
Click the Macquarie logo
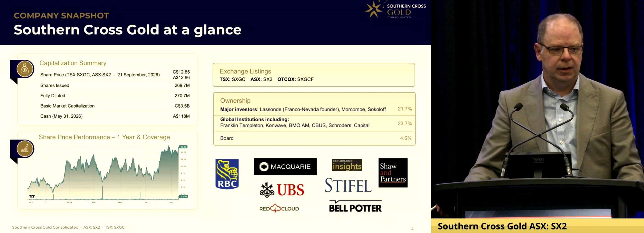[285, 167]
